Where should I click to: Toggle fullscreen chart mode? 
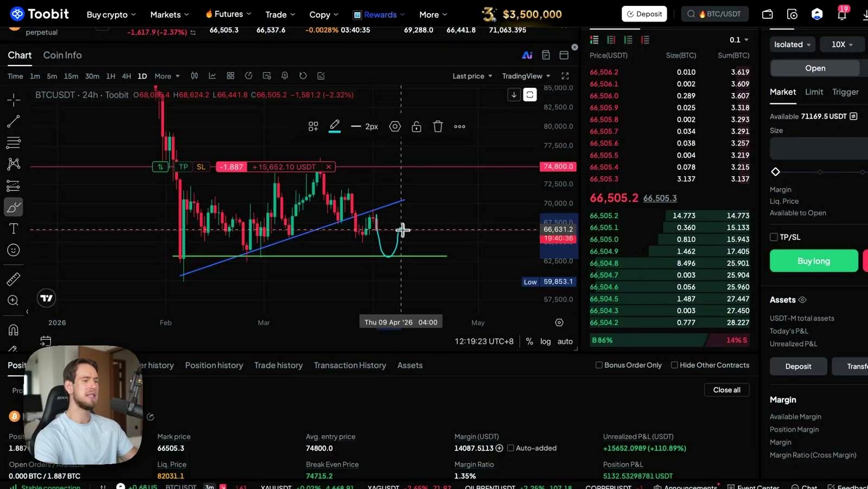565,76
